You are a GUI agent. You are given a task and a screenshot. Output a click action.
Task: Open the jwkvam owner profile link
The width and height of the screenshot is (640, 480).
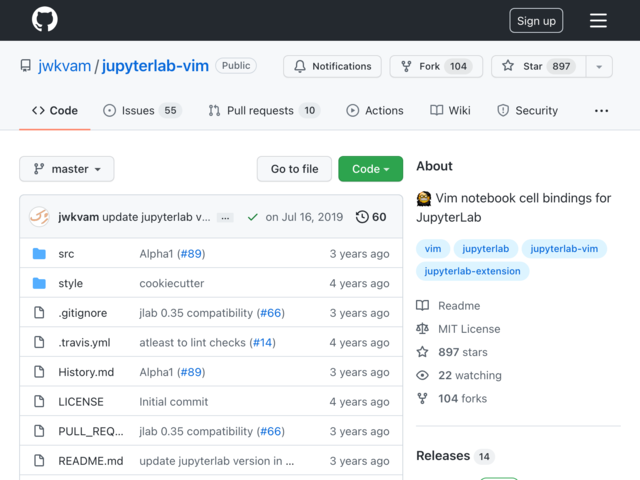coord(64,66)
